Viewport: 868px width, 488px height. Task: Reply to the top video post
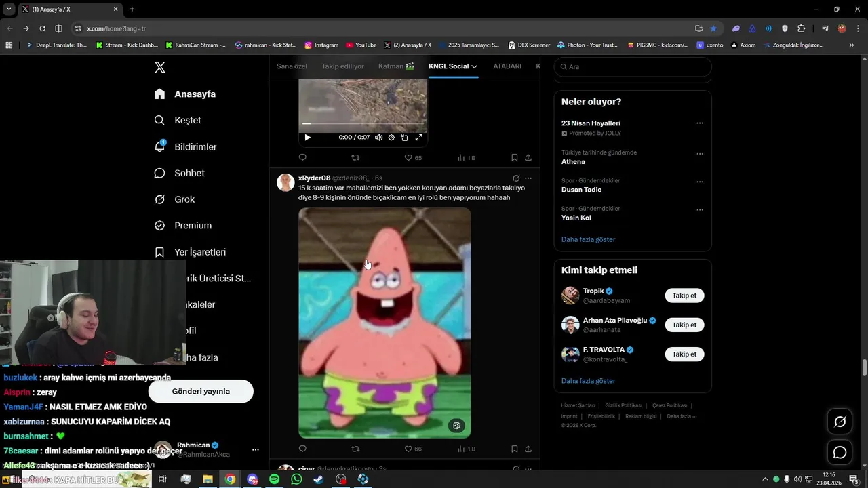pyautogui.click(x=302, y=157)
